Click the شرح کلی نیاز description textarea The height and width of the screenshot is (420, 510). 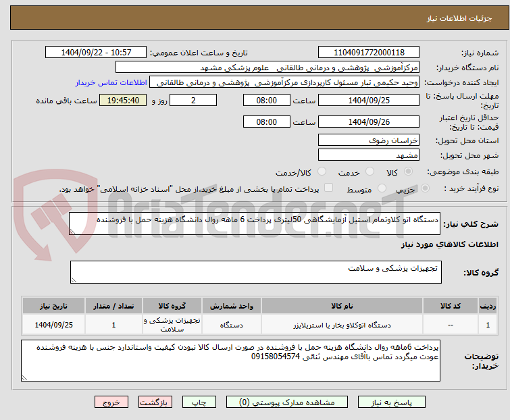tap(255, 224)
